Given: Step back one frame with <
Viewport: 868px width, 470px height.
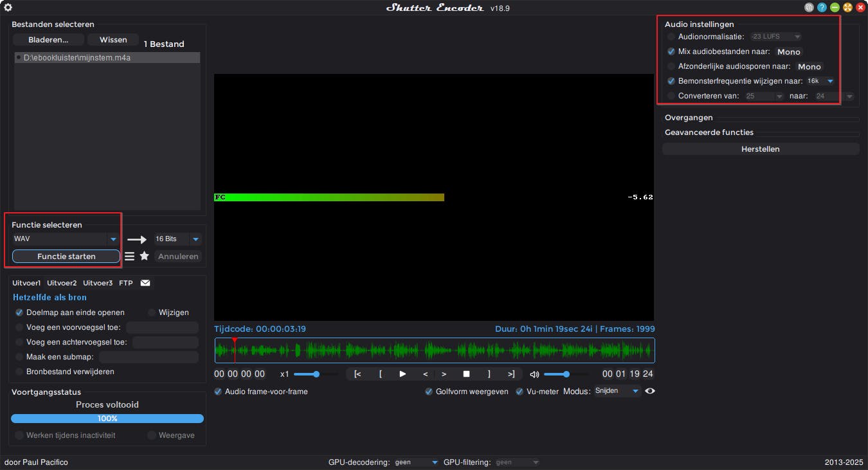Looking at the screenshot, I should (425, 374).
